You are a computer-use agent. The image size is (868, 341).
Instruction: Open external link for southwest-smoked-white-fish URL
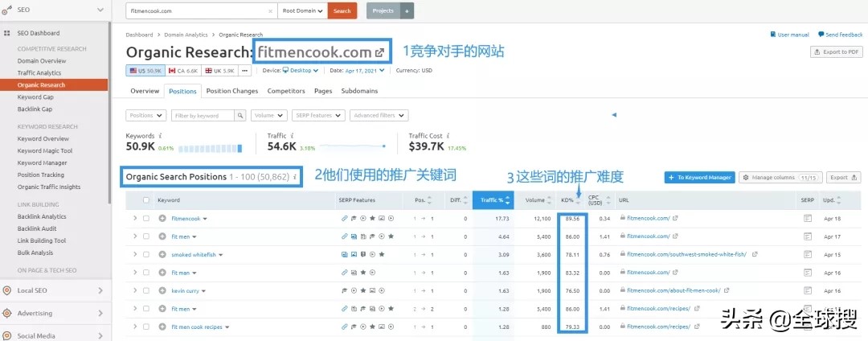(x=755, y=255)
